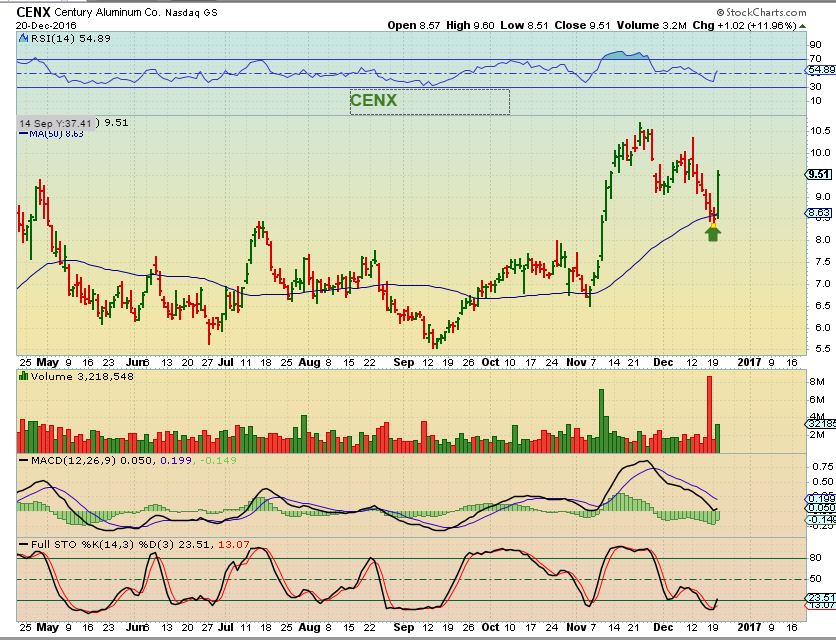Screen dimensions: 836x640
Task: Click the RSI indicator icon beside RSI(14)
Action: pos(23,38)
